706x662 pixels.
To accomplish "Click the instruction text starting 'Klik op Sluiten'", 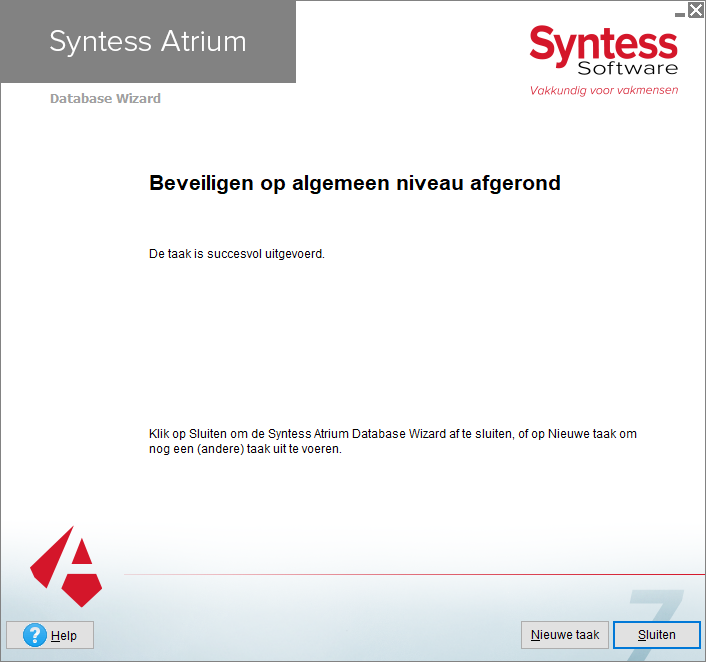I will coord(393,441).
